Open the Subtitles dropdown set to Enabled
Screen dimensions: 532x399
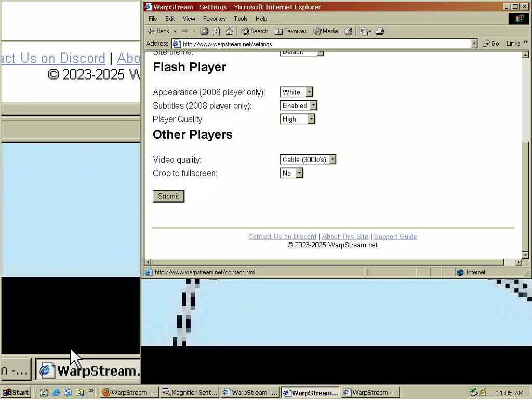click(299, 105)
